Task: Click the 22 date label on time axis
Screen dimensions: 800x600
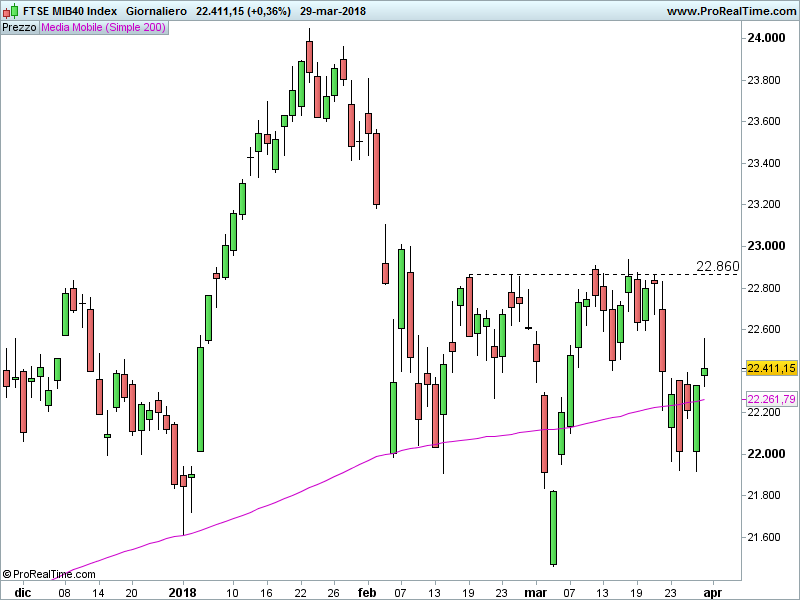Action: click(x=300, y=593)
